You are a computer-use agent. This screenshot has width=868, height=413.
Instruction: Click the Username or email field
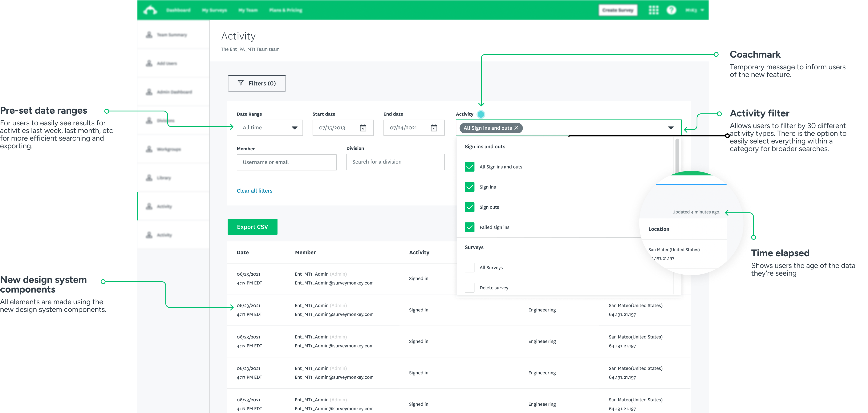click(x=287, y=162)
